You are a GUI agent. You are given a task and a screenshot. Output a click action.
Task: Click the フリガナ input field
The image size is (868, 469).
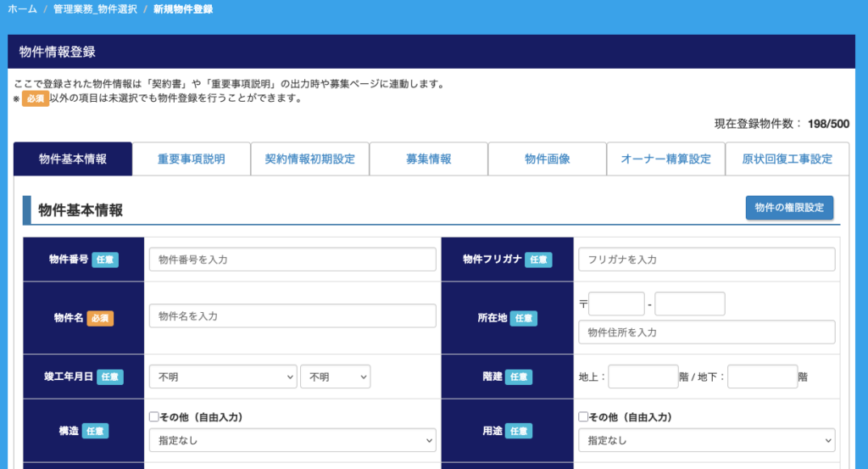click(706, 260)
